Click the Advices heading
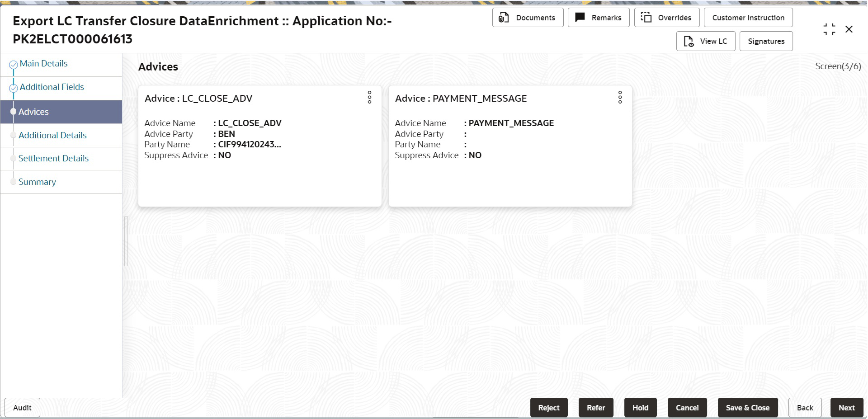The image size is (868, 419). click(158, 67)
